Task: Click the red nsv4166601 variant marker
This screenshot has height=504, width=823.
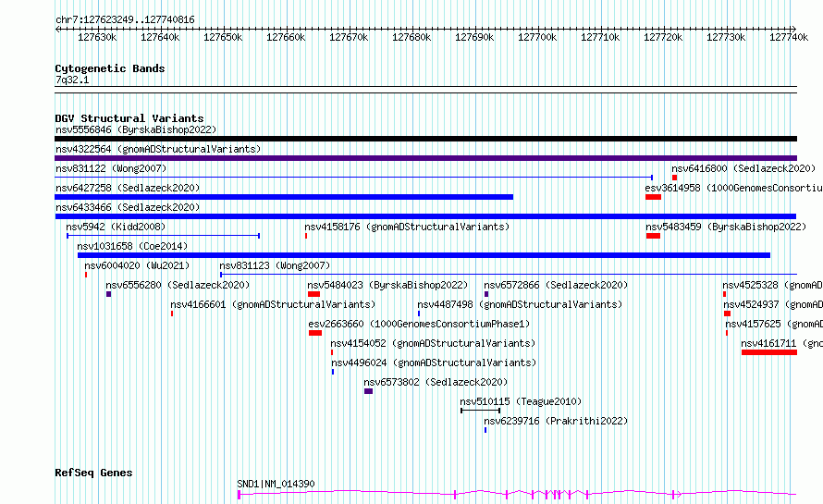Action: coord(172,313)
